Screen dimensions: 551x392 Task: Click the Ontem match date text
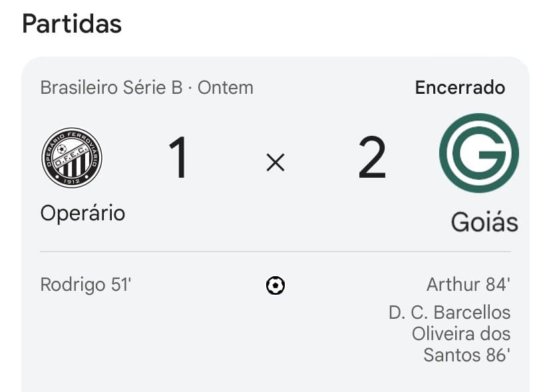[x=226, y=88]
